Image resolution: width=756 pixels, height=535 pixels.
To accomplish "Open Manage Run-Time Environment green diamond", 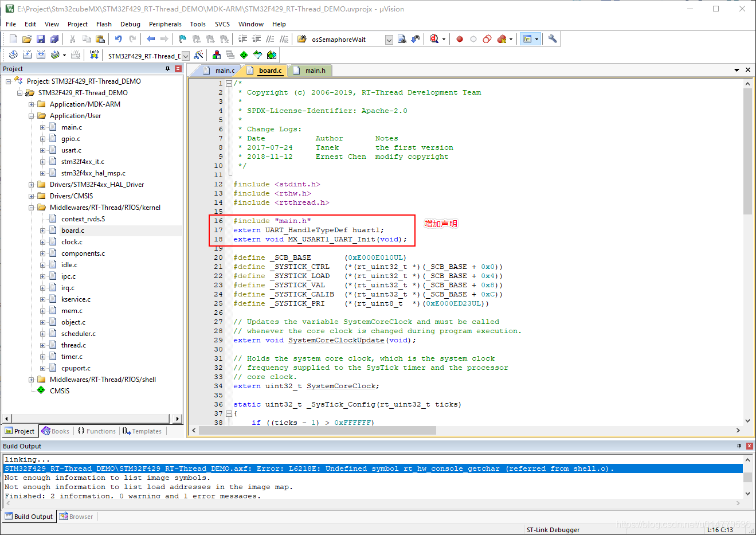I will pyautogui.click(x=244, y=55).
